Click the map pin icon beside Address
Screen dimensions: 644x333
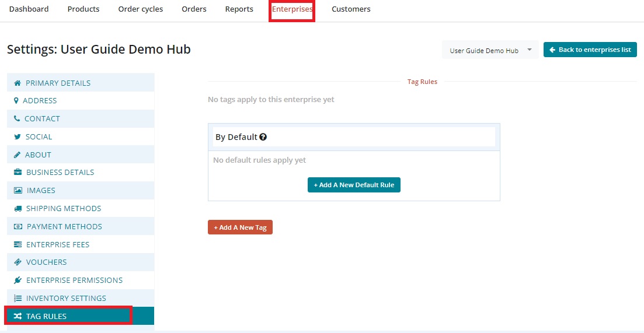(16, 100)
